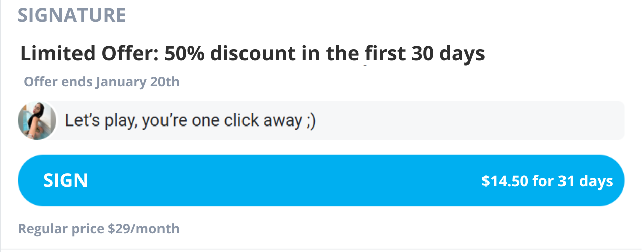
Task: Select the "$29/month" amount in footnote
Action: tap(143, 229)
